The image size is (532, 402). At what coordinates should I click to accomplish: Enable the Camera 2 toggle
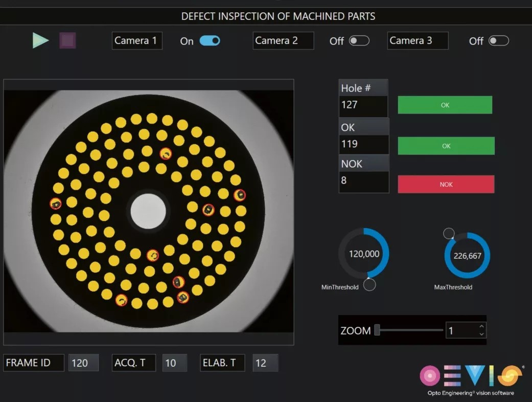359,41
